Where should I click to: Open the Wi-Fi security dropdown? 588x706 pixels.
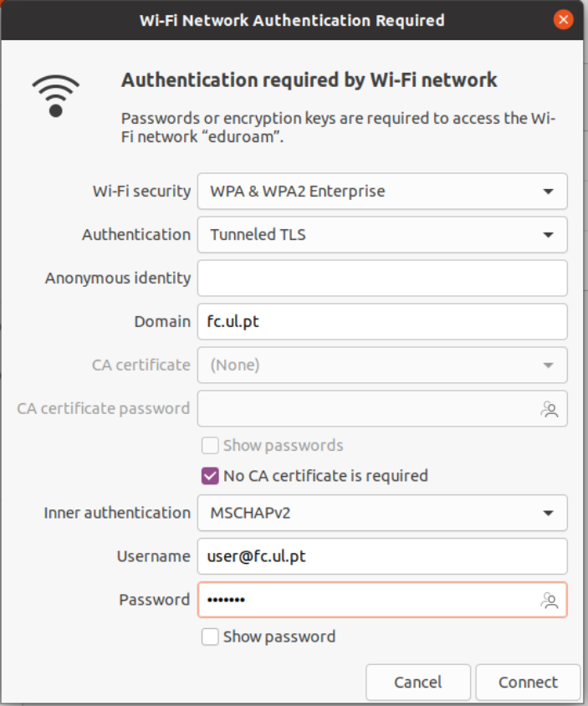point(382,192)
